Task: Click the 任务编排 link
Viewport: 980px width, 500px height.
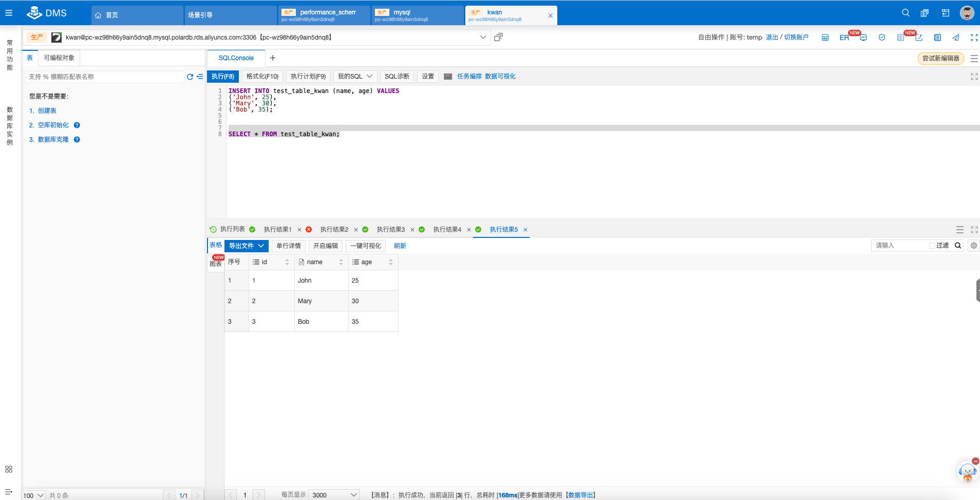Action: click(x=469, y=77)
